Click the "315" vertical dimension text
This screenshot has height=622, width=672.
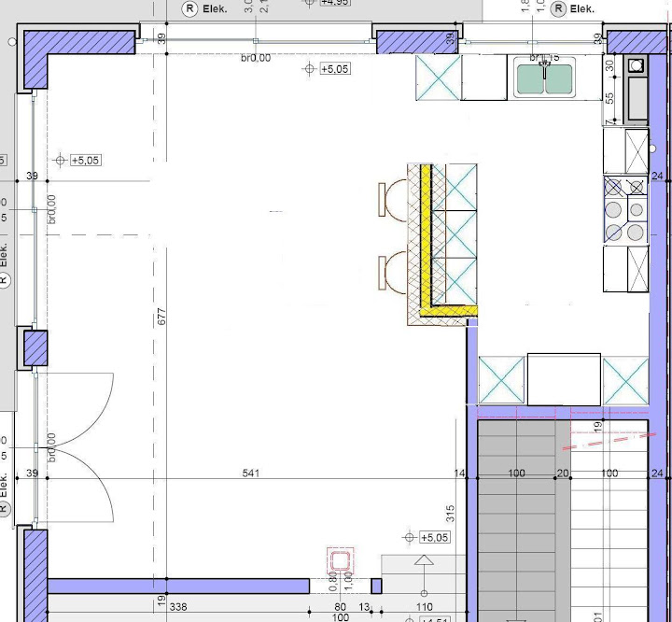(x=450, y=514)
